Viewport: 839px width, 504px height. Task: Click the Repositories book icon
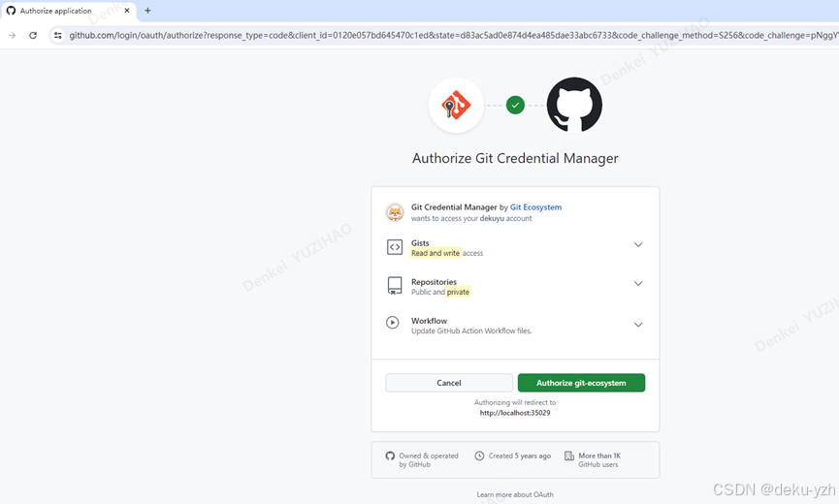[x=395, y=285]
